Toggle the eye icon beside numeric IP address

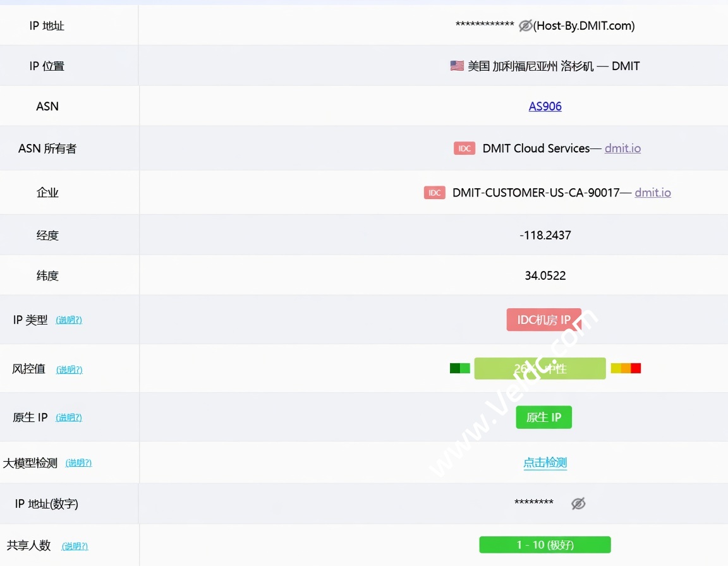tap(578, 503)
